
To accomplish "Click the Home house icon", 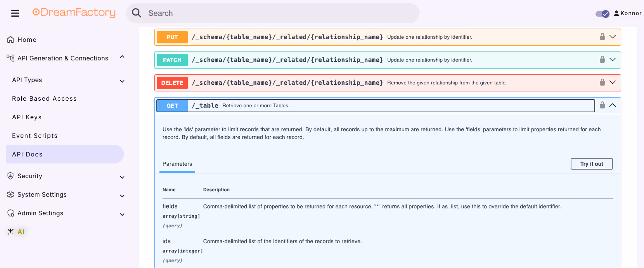I will [x=10, y=40].
